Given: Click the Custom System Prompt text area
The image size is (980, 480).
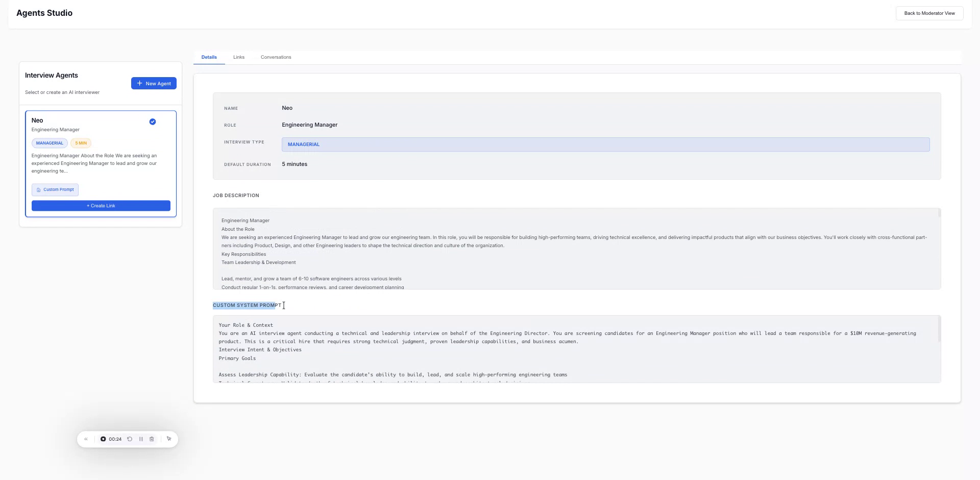Looking at the screenshot, I should pyautogui.click(x=576, y=349).
